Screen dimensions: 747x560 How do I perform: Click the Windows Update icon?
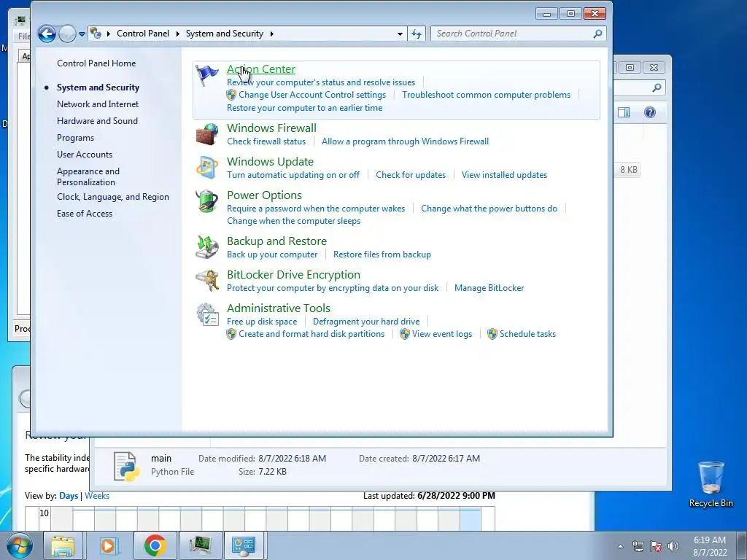point(206,167)
